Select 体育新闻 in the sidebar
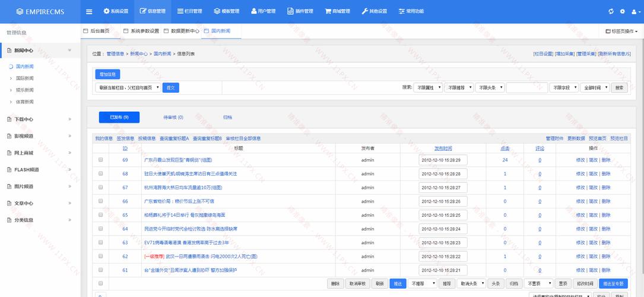The width and height of the screenshot is (644, 297). point(25,102)
